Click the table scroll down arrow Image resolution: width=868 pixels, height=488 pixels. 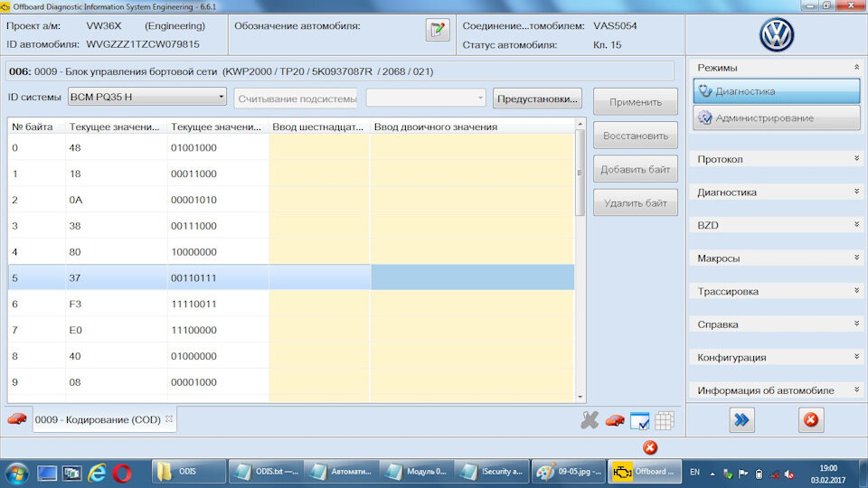(x=580, y=397)
